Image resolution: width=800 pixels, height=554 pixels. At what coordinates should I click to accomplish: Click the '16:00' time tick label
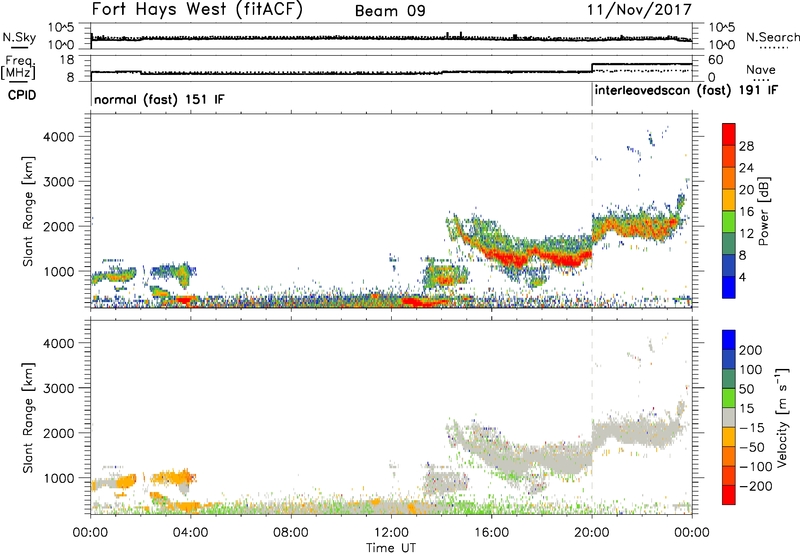491,533
